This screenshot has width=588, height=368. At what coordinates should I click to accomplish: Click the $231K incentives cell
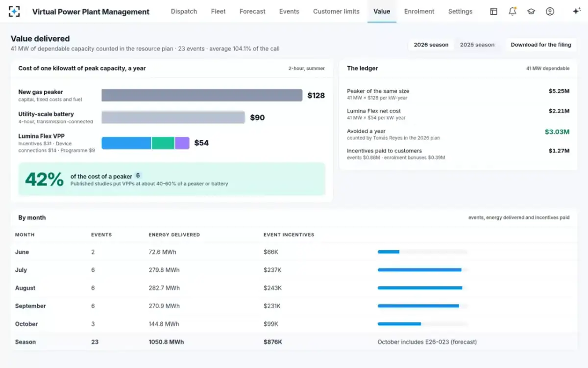click(272, 306)
